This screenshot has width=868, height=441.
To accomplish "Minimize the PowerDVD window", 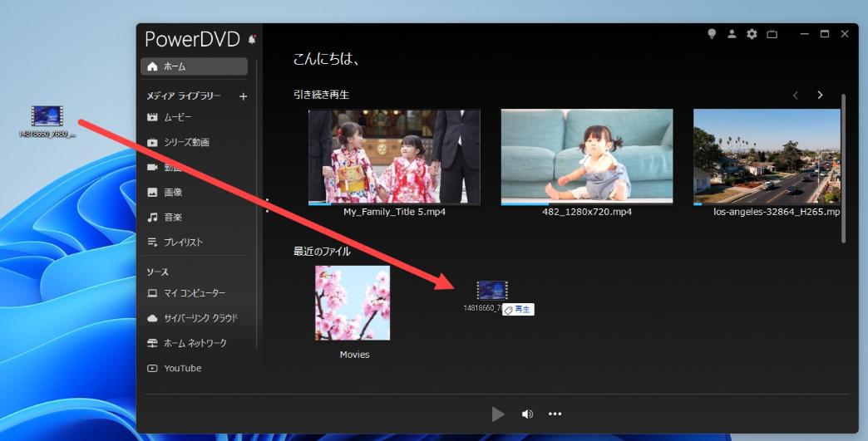I will [804, 34].
